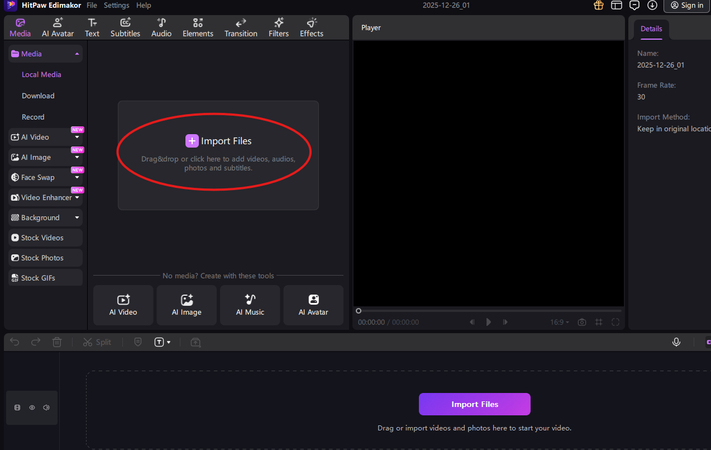Open the AI Avatar toolbar tab
The image size is (711, 450).
tap(58, 28)
